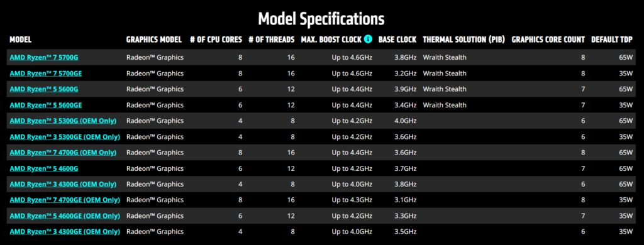
Task: Click the # OF THREADS column header
Action: pos(272,40)
